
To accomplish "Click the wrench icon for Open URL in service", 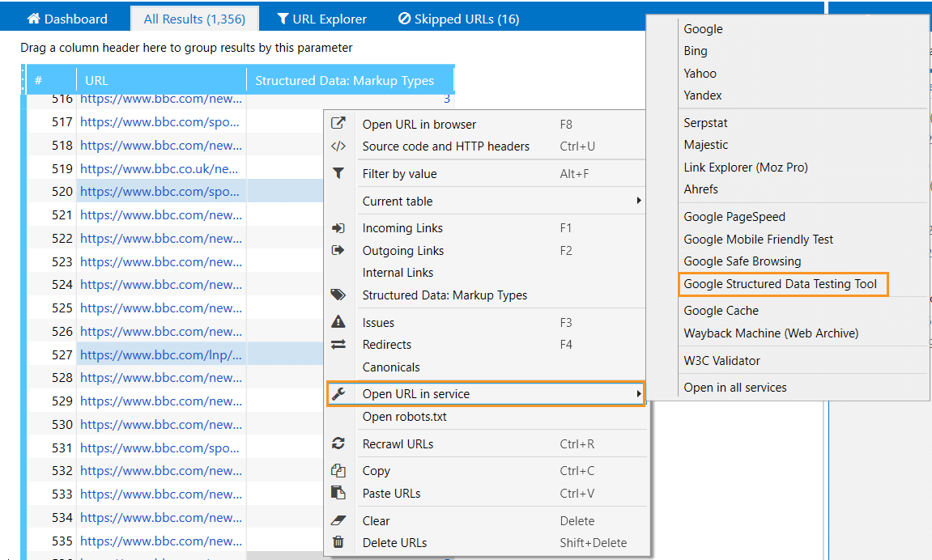I will (x=338, y=394).
